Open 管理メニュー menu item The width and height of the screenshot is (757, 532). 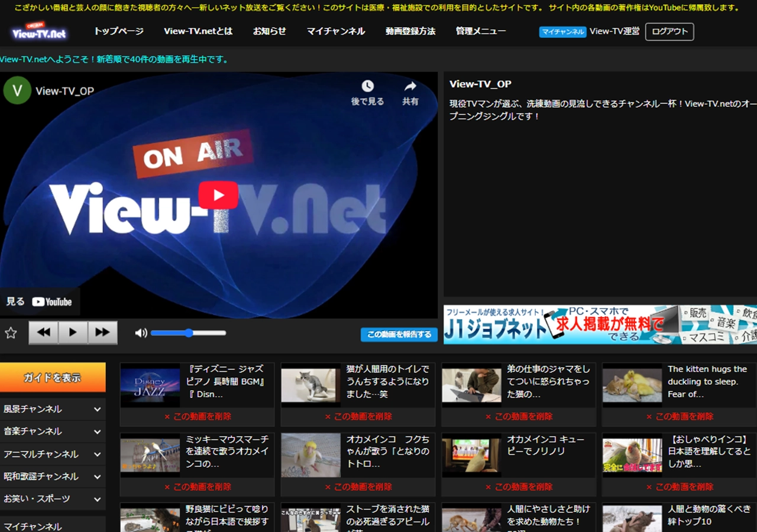coord(481,31)
